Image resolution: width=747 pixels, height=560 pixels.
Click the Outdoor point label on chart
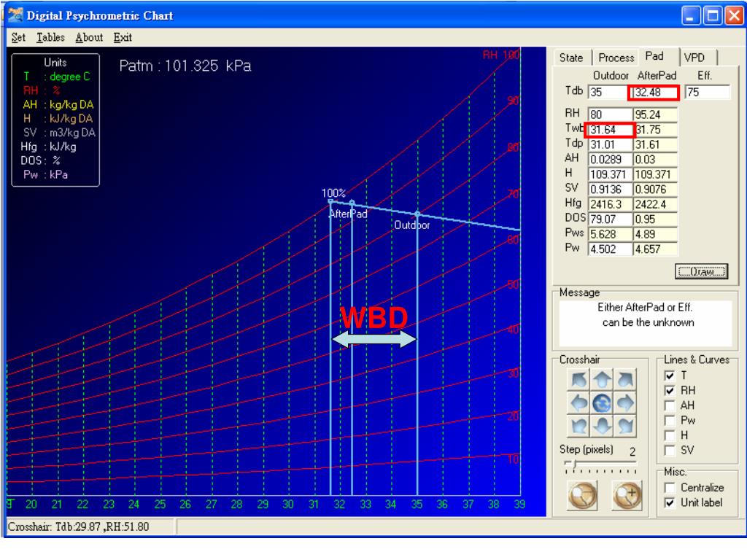411,225
